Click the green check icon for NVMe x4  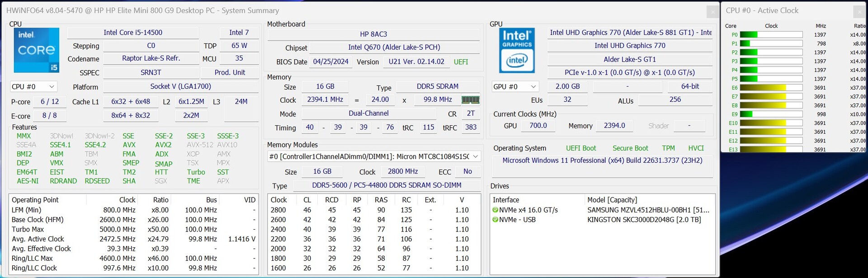[495, 210]
